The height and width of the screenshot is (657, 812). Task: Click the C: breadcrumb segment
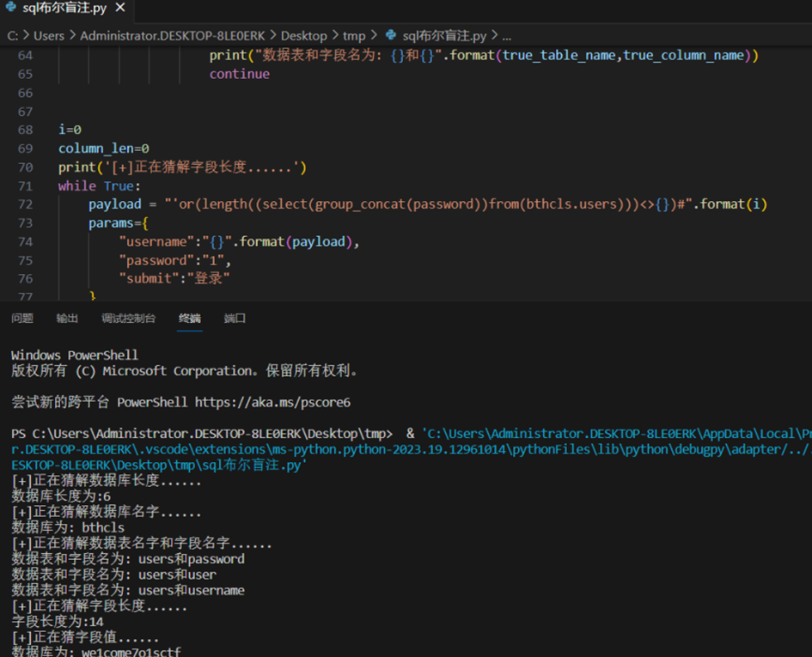pyautogui.click(x=12, y=36)
